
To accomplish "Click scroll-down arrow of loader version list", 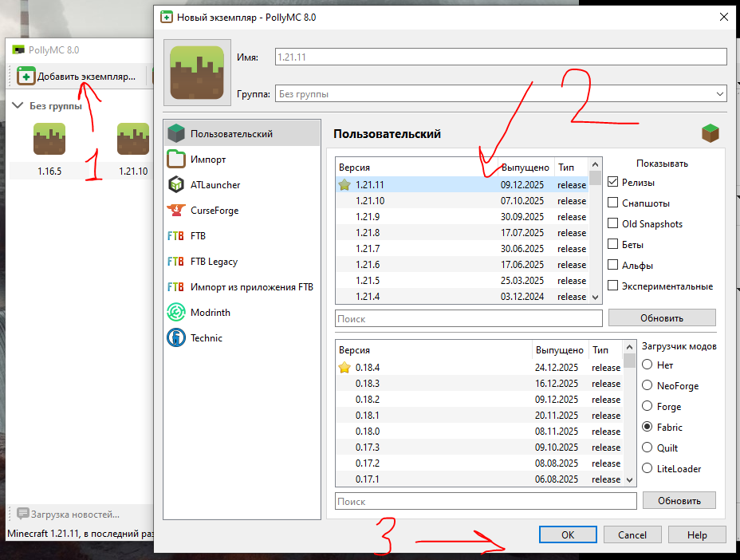I will [x=629, y=479].
